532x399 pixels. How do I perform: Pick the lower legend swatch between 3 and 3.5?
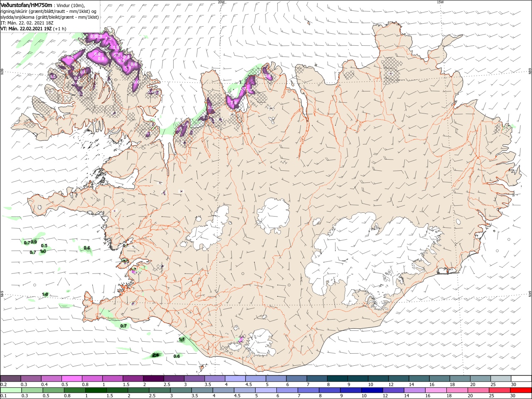[x=180, y=390]
